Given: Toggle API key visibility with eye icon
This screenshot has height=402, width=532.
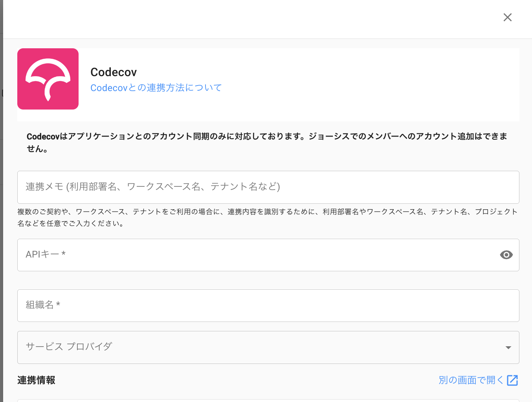Looking at the screenshot, I should pyautogui.click(x=506, y=255).
